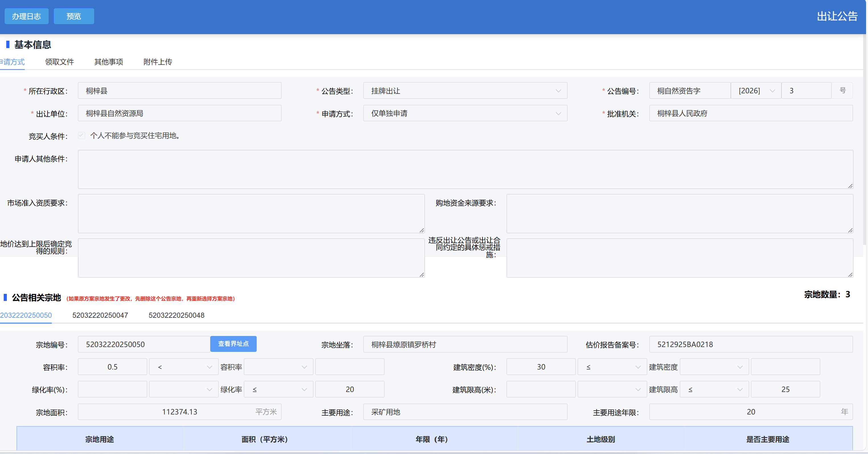Open 绿化率 ≤ upper limit dropdown
Viewport: 868px width, 454px height.
[278, 389]
